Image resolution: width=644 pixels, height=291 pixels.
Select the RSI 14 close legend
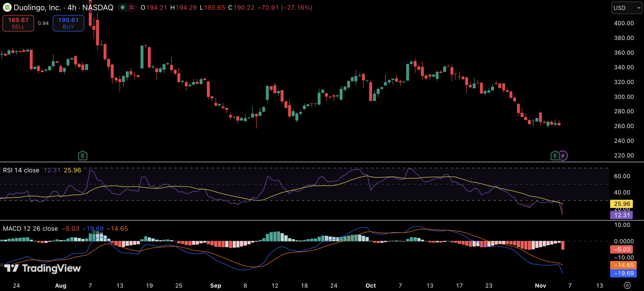(21, 170)
